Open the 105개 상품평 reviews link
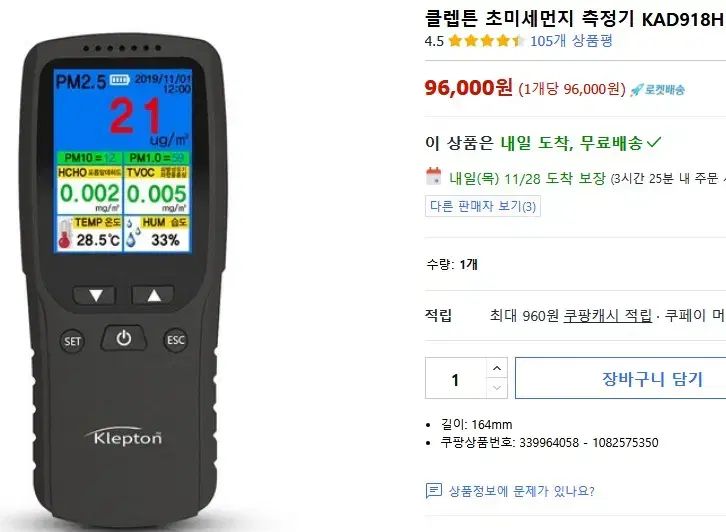726x532 pixels. pos(571,41)
